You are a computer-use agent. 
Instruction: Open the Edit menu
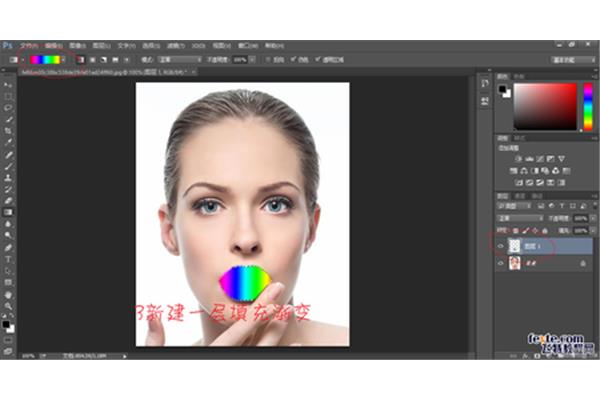pyautogui.click(x=53, y=46)
